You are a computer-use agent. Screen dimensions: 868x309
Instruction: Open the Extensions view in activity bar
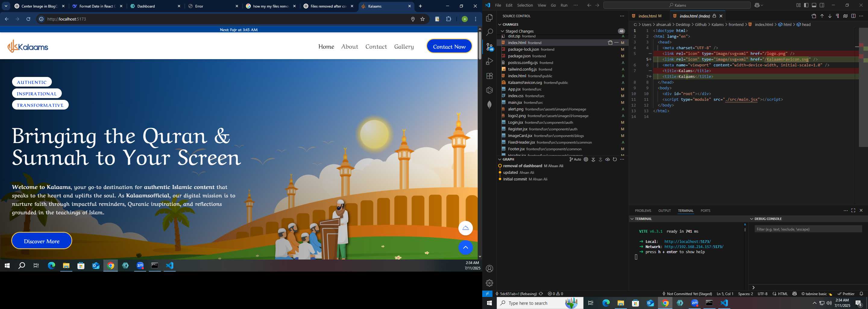[x=489, y=76]
